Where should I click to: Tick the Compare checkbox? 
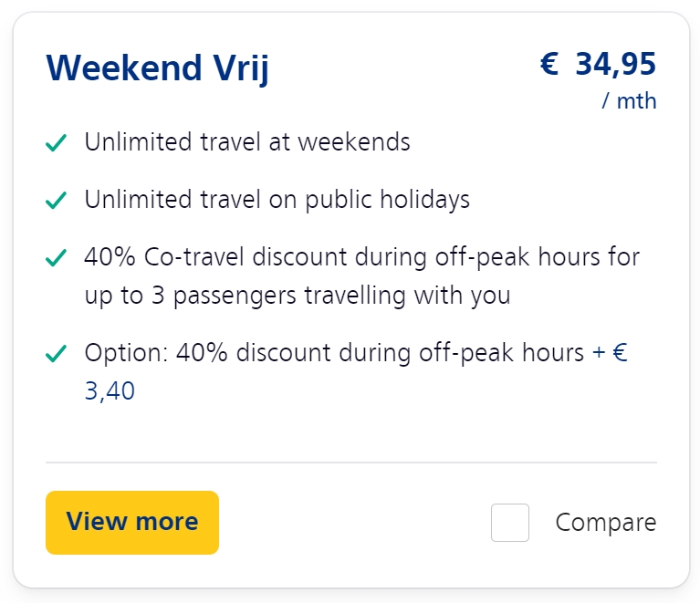click(x=510, y=523)
